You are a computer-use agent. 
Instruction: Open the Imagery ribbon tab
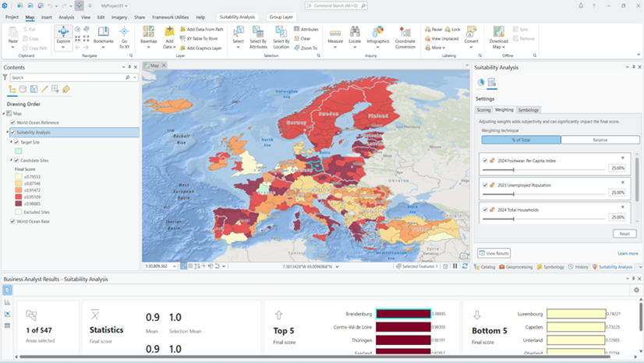click(119, 17)
